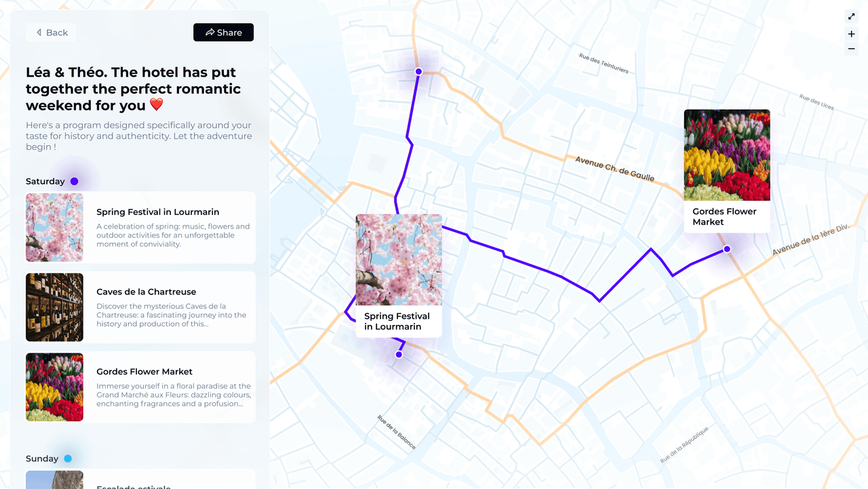The height and width of the screenshot is (489, 868).
Task: Click the wine cellar thumbnail
Action: (54, 307)
